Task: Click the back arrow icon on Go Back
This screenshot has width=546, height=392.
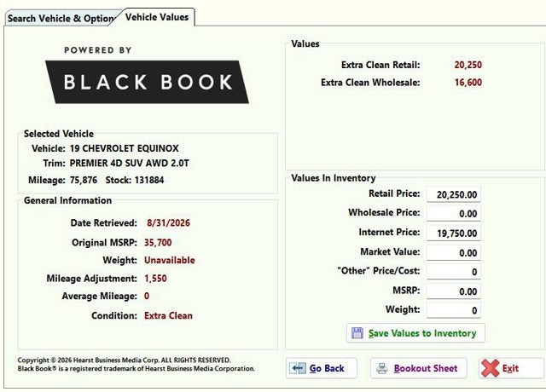Action: click(x=298, y=368)
